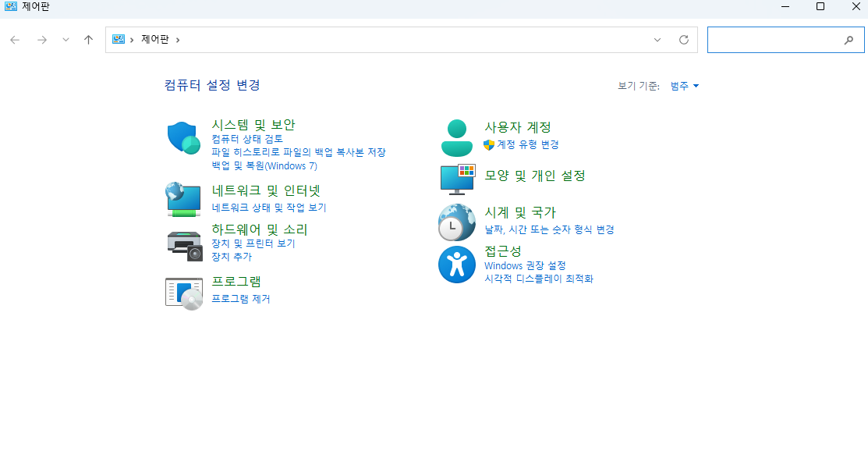Open the 시스템 및 보안 shield icon
Screen dimensions: 868x469
(x=183, y=138)
